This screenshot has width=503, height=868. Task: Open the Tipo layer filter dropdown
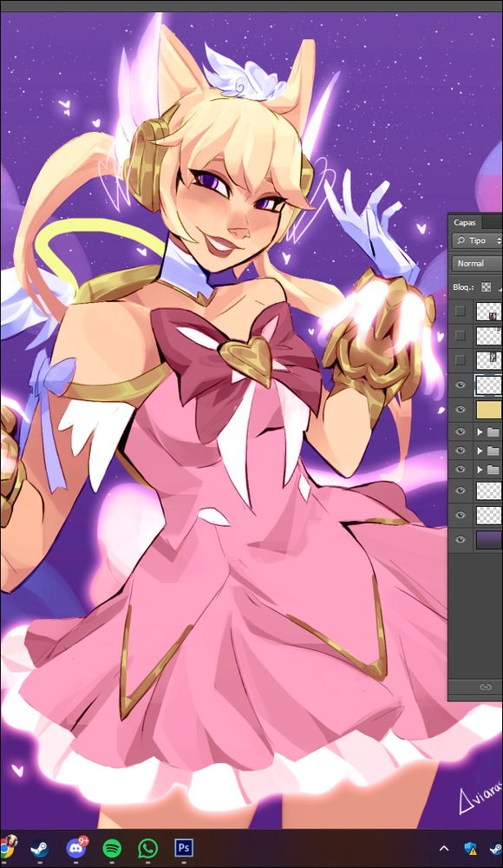tap(477, 240)
